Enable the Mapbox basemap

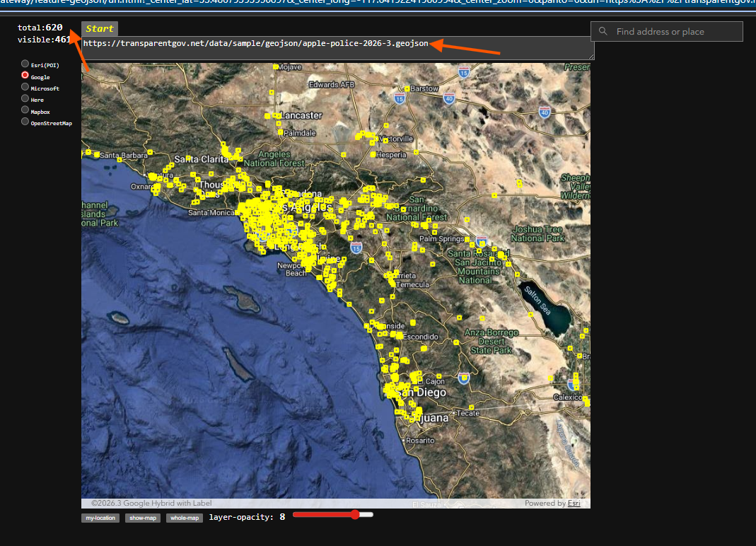pos(25,110)
